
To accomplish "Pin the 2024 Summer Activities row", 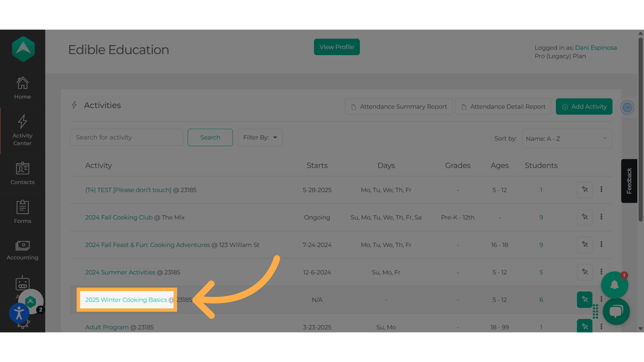I will [x=585, y=272].
